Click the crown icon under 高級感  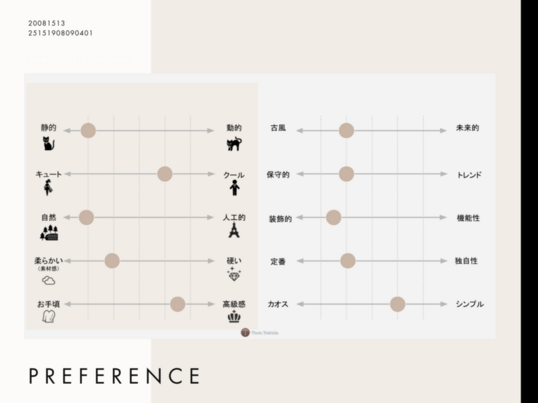pos(234,316)
